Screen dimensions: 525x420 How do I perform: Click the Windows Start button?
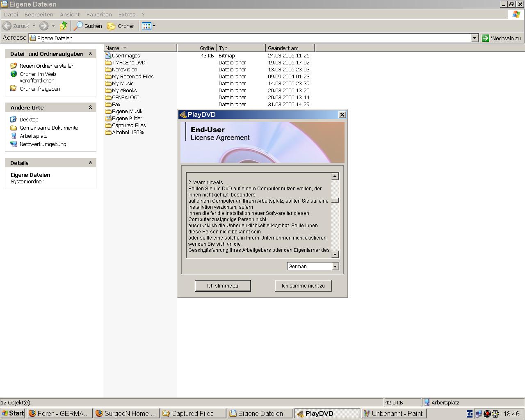click(13, 413)
